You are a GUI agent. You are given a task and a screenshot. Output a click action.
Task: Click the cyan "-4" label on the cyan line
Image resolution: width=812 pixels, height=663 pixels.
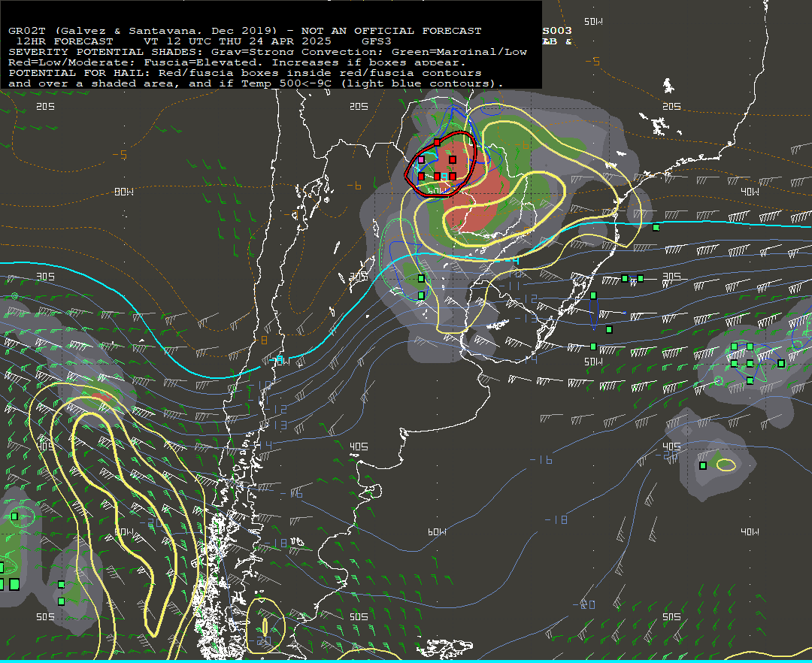[512, 262]
